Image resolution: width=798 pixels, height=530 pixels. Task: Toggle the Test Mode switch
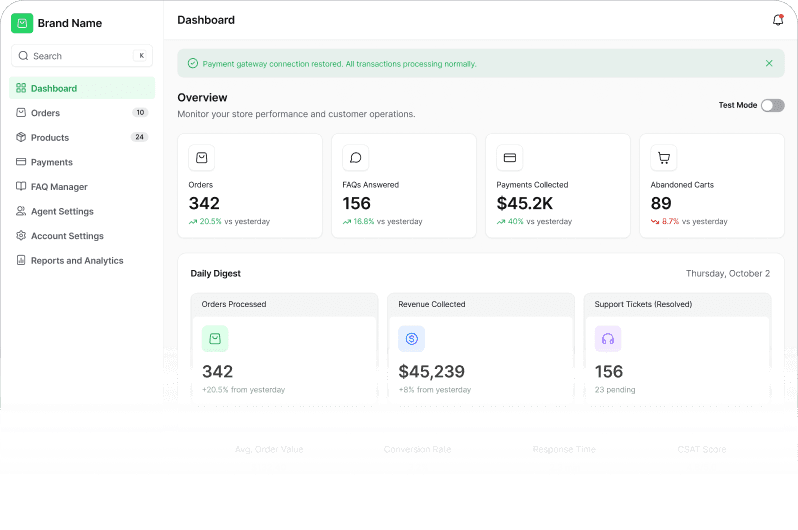[772, 105]
